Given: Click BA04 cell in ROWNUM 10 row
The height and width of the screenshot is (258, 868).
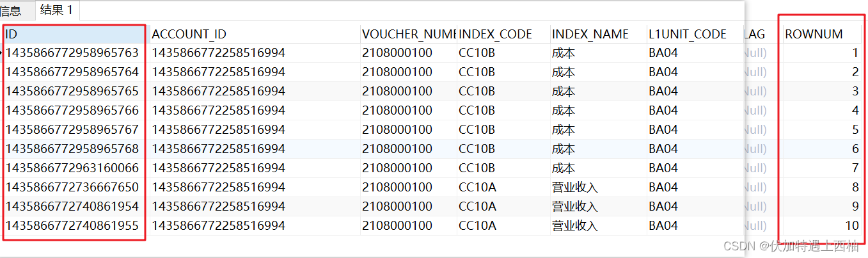Looking at the screenshot, I should tap(695, 226).
